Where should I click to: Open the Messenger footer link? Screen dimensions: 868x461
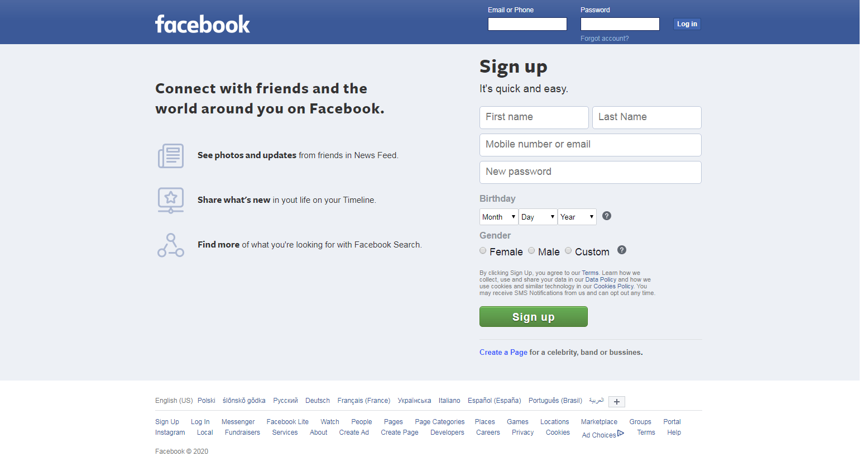238,421
